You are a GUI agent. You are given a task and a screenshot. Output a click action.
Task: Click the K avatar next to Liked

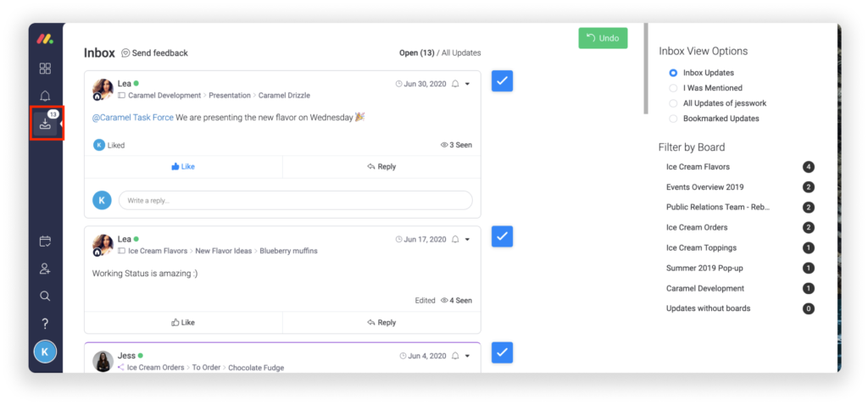99,145
